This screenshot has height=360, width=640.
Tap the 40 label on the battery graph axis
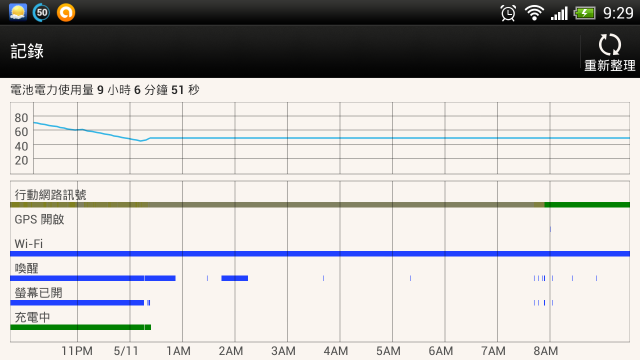click(x=21, y=146)
